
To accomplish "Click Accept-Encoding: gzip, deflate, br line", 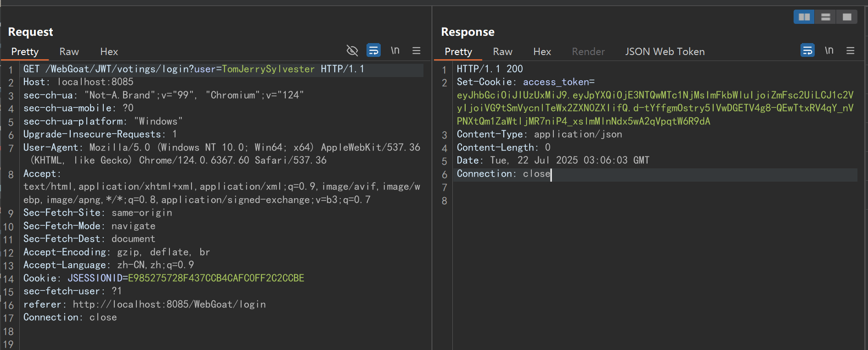I will [117, 252].
